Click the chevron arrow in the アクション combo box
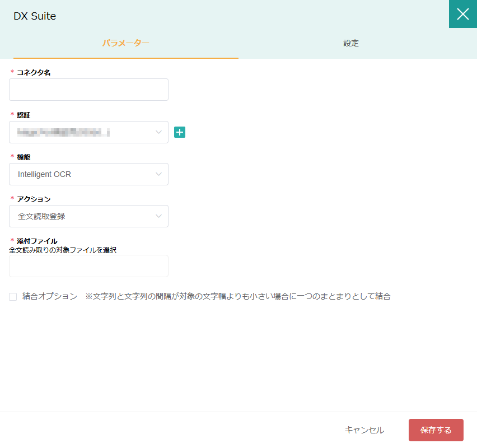 coord(158,216)
